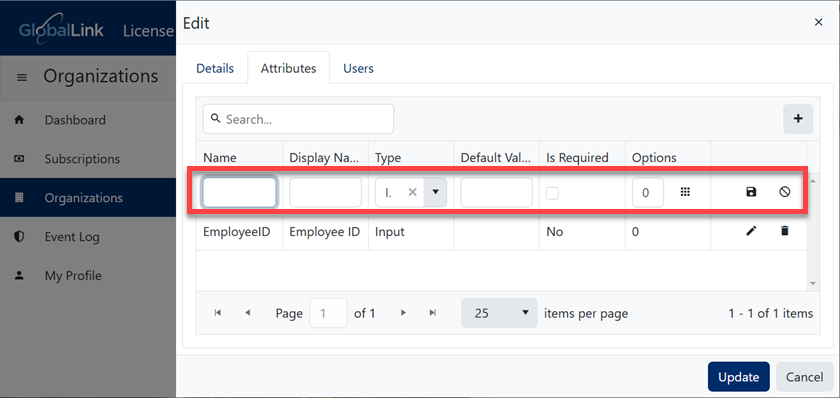Image resolution: width=840 pixels, height=398 pixels.
Task: Toggle the hamburger menu next to Organizations
Action: pyautogui.click(x=22, y=78)
